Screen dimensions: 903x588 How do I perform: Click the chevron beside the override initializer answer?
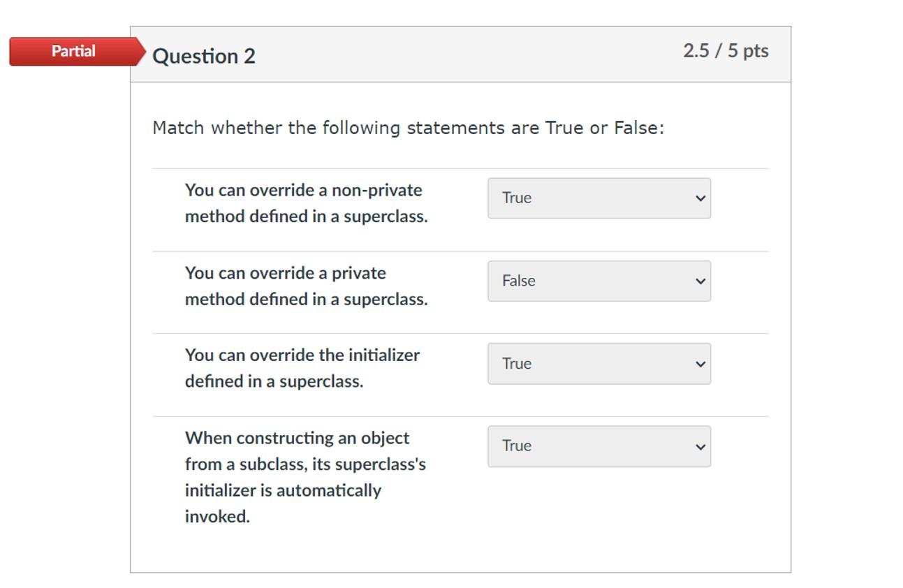click(700, 364)
